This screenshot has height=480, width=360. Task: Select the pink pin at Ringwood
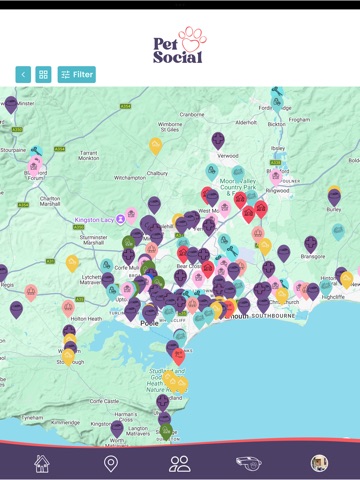(276, 177)
